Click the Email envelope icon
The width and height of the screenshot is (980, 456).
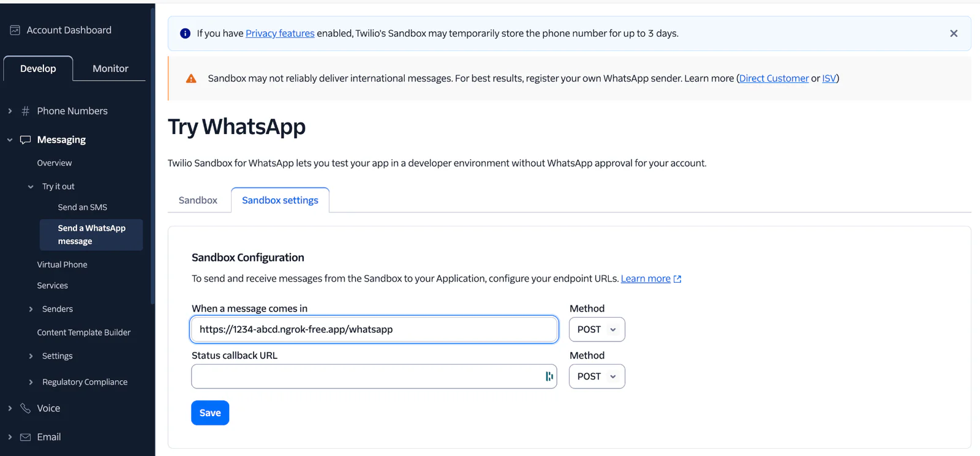click(x=25, y=437)
